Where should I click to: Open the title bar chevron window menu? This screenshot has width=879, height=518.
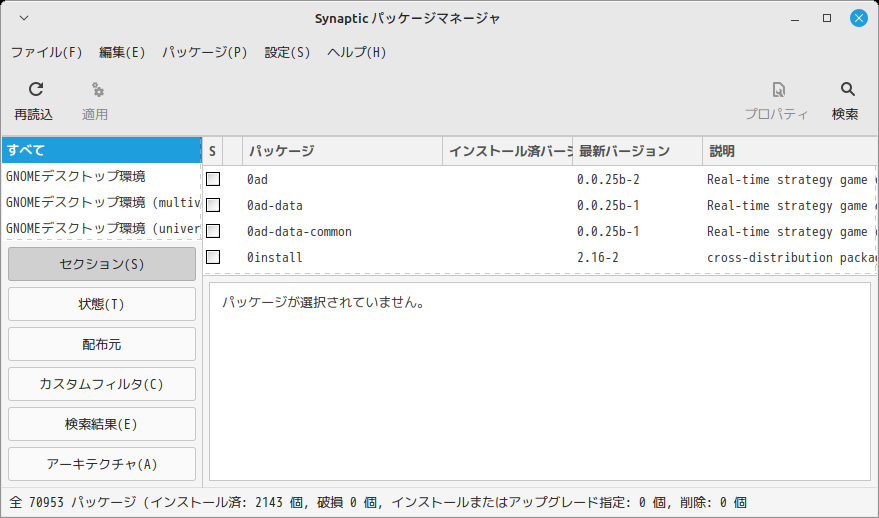click(24, 18)
